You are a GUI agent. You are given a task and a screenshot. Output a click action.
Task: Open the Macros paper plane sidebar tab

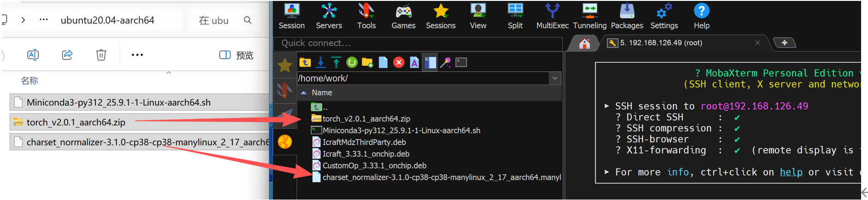tap(285, 115)
